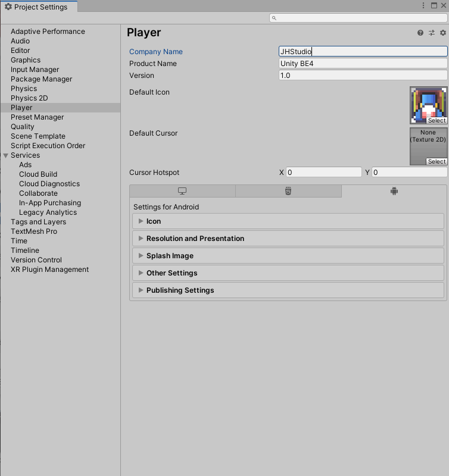Open Cloud Diagnostics service settings
The height and width of the screenshot is (476, 449).
coord(49,184)
